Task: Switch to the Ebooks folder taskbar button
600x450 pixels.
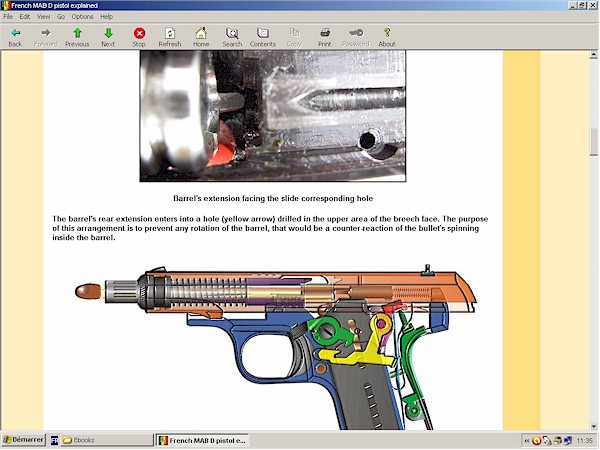Action: pyautogui.click(x=107, y=440)
